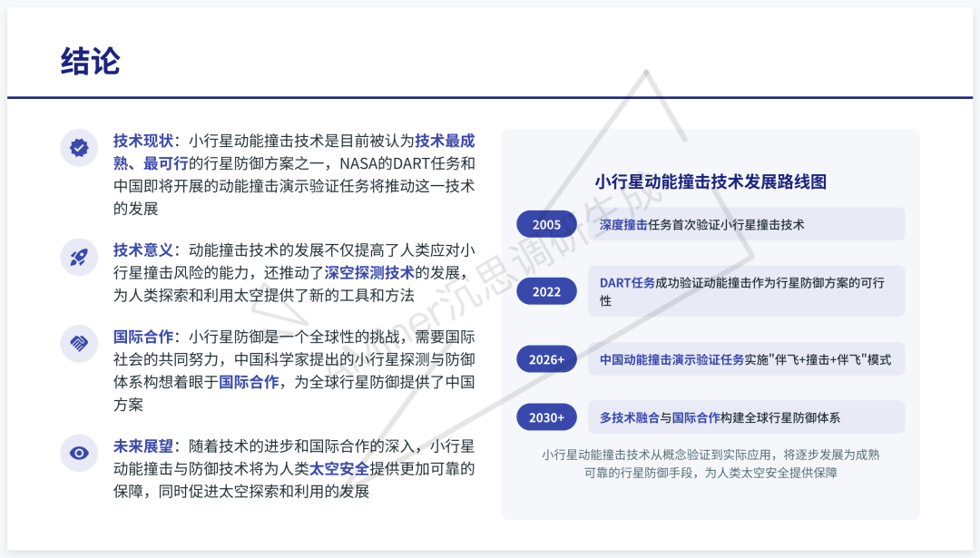
Task: Click highlighted phrase 技术最成熟、最可行
Action: (294, 152)
